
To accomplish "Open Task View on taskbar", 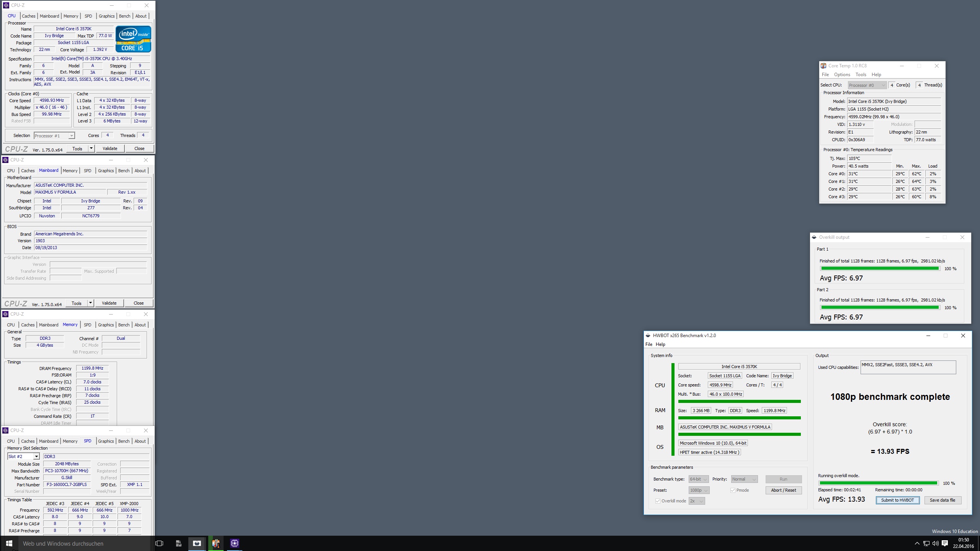I will (159, 543).
